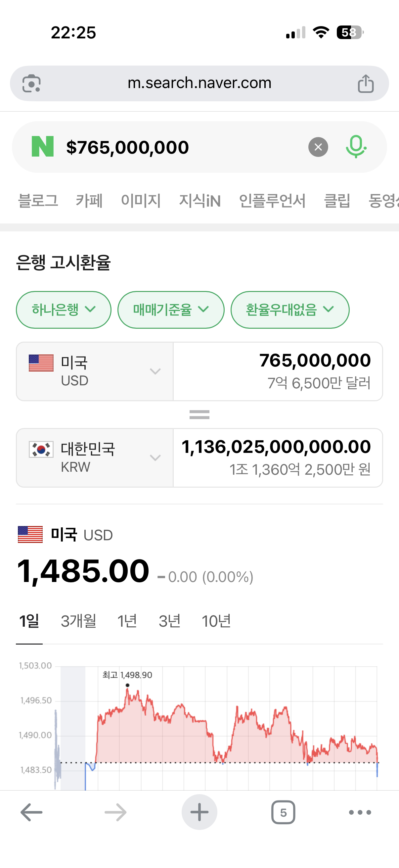The width and height of the screenshot is (399, 868).
Task: Open the 미국 USD currency selector
Action: [x=95, y=371]
